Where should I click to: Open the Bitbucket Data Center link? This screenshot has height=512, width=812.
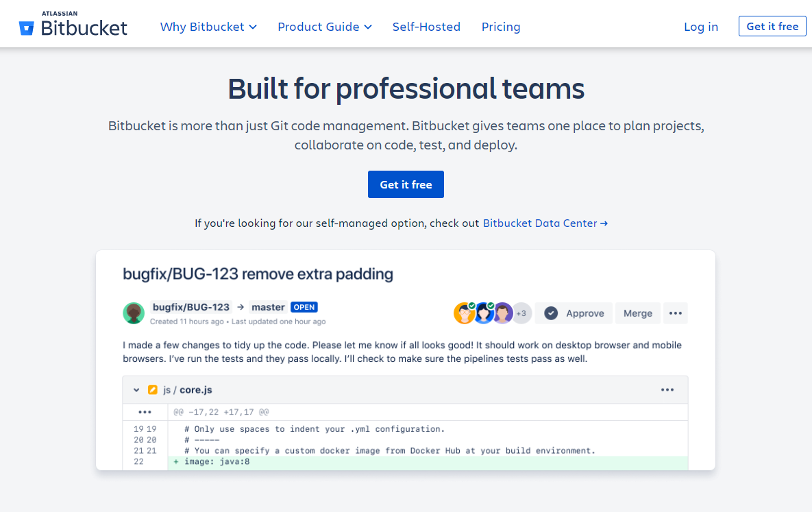[545, 223]
